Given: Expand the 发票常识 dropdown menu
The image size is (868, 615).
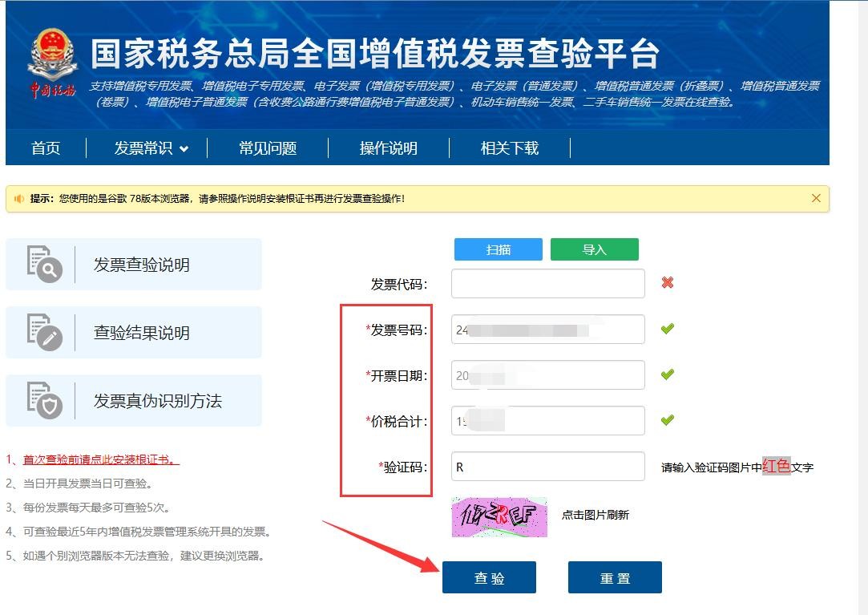Looking at the screenshot, I should point(151,148).
